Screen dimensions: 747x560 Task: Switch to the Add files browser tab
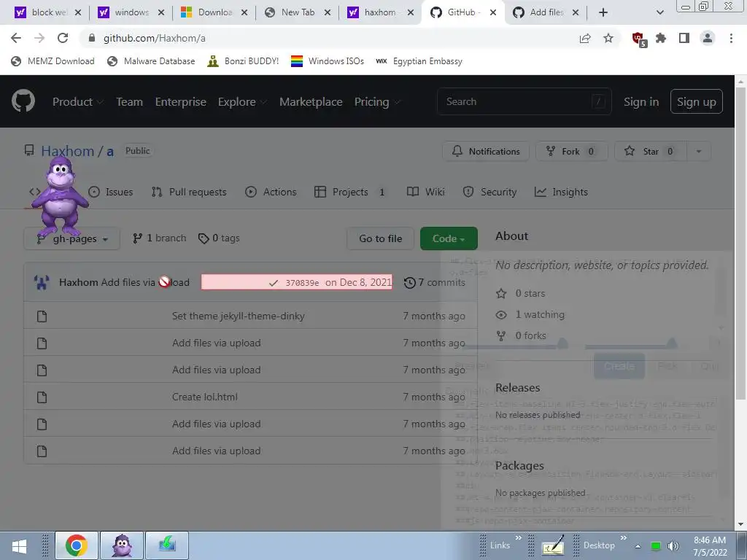[x=546, y=12]
